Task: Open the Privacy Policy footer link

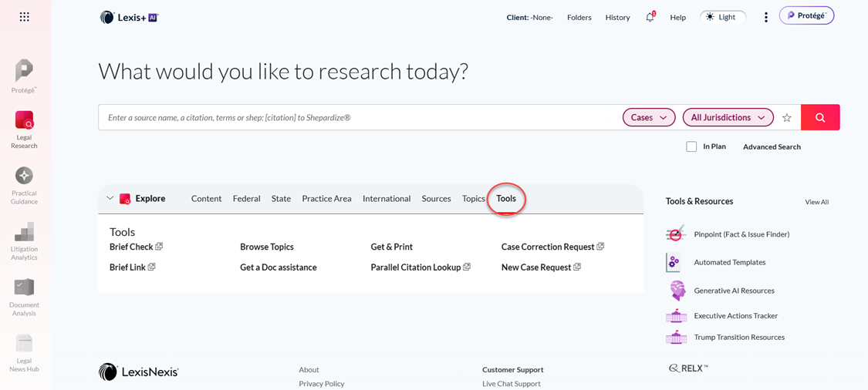Action: tap(322, 383)
